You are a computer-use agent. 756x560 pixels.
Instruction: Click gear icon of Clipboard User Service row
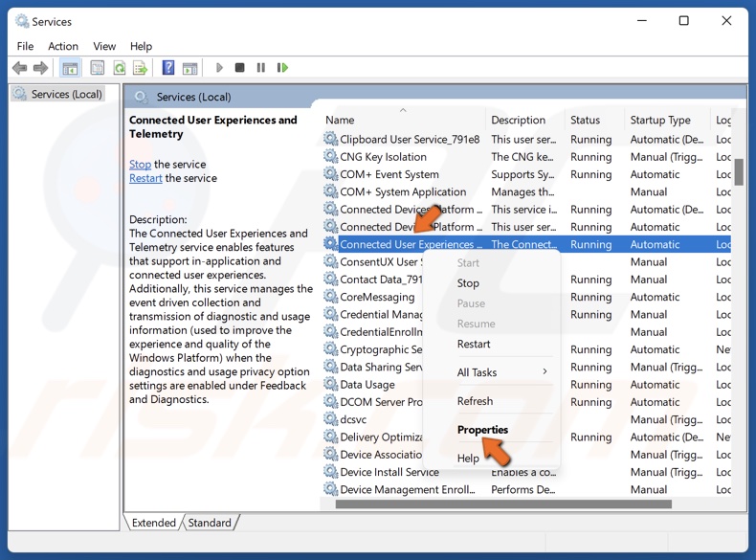(x=331, y=139)
